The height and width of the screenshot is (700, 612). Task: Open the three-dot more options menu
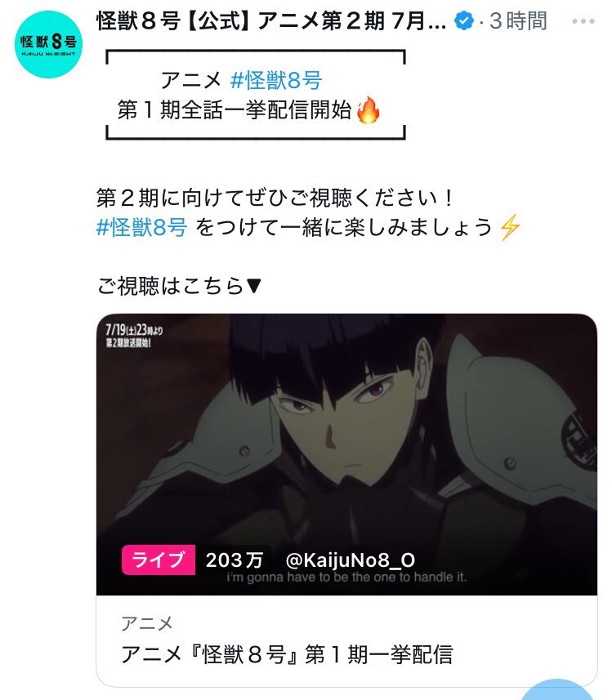583,21
